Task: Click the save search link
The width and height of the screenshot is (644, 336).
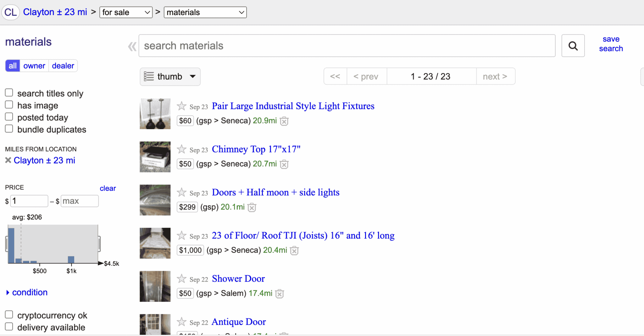Action: point(611,44)
